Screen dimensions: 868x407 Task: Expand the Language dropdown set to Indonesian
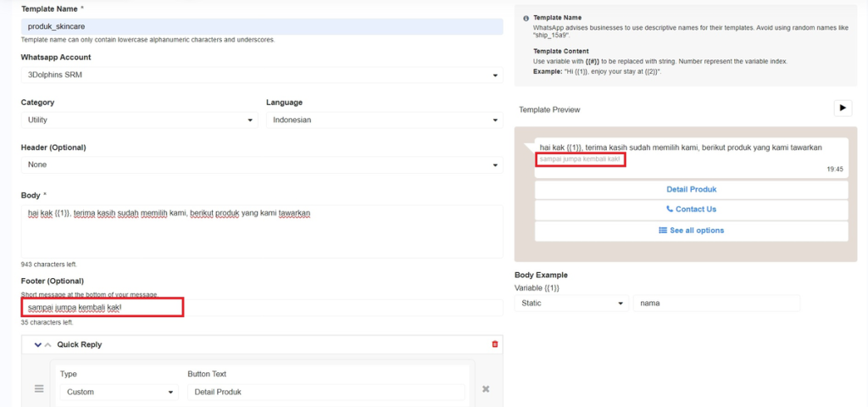[x=384, y=120]
